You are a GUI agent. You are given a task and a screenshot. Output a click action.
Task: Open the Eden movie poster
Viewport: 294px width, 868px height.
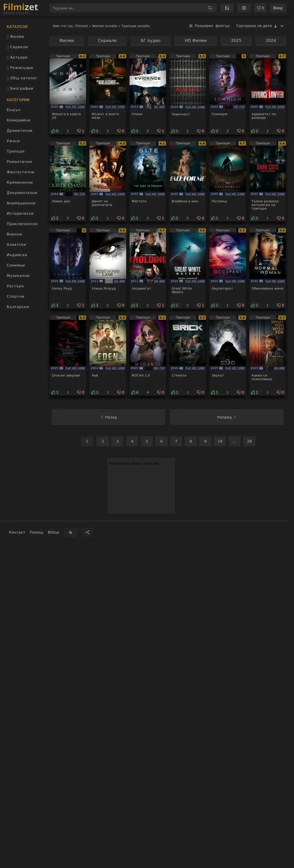[108, 343]
